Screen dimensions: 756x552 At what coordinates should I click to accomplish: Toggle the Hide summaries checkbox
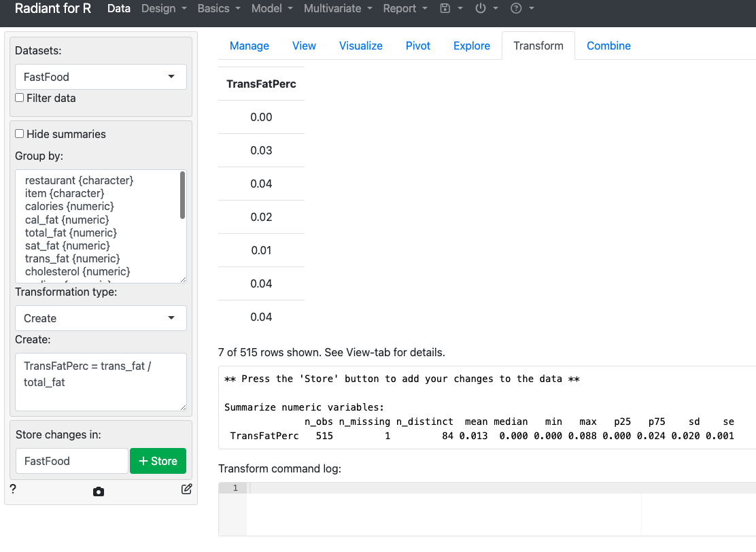(x=20, y=134)
